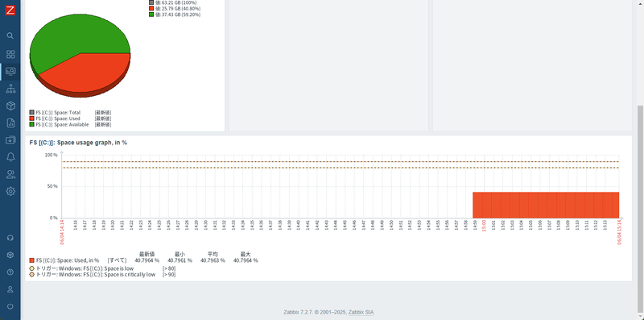Click the 06/04 14:14 start time label
644x320 pixels.
(62, 232)
